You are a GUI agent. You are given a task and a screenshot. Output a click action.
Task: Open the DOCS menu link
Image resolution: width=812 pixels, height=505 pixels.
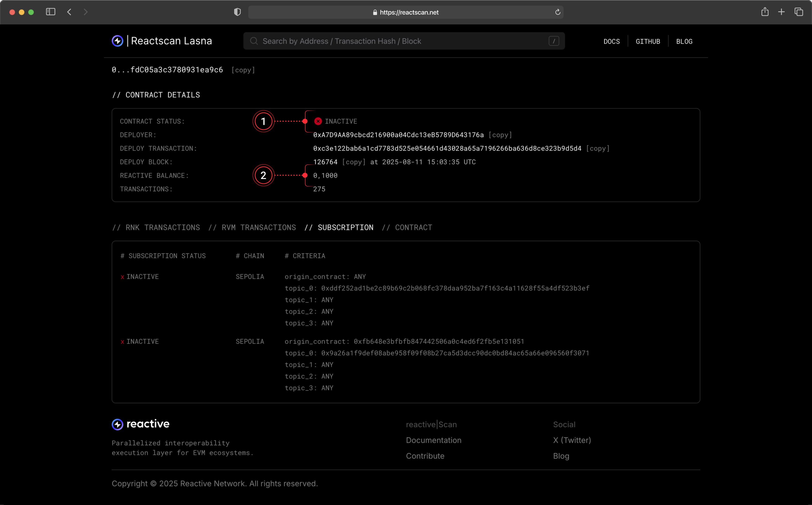[611, 41]
